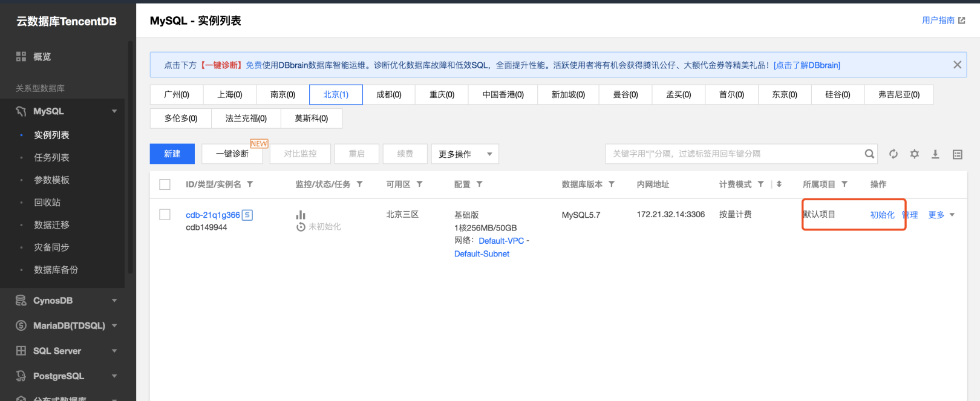Open the settings gear icon in toolbar

[x=915, y=154]
